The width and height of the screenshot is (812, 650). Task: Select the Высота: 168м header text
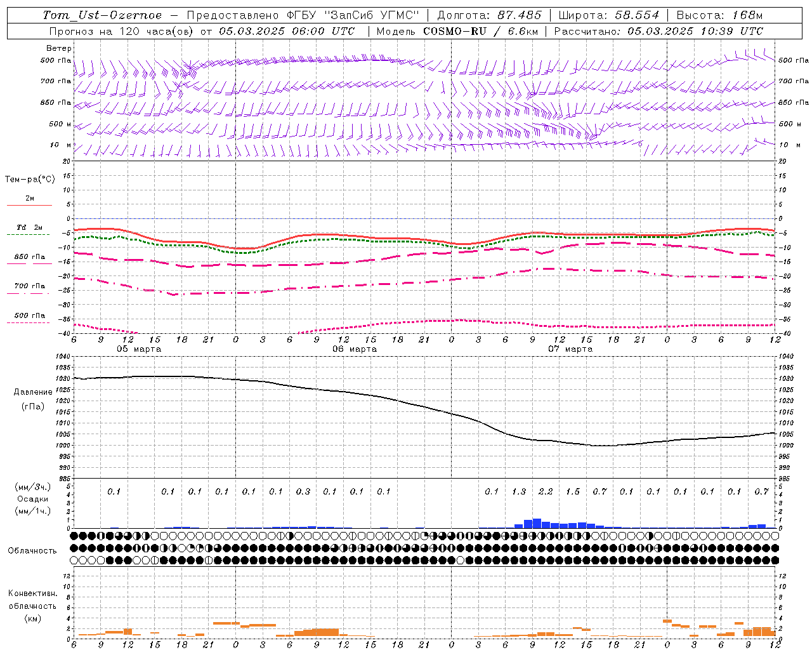(x=719, y=15)
